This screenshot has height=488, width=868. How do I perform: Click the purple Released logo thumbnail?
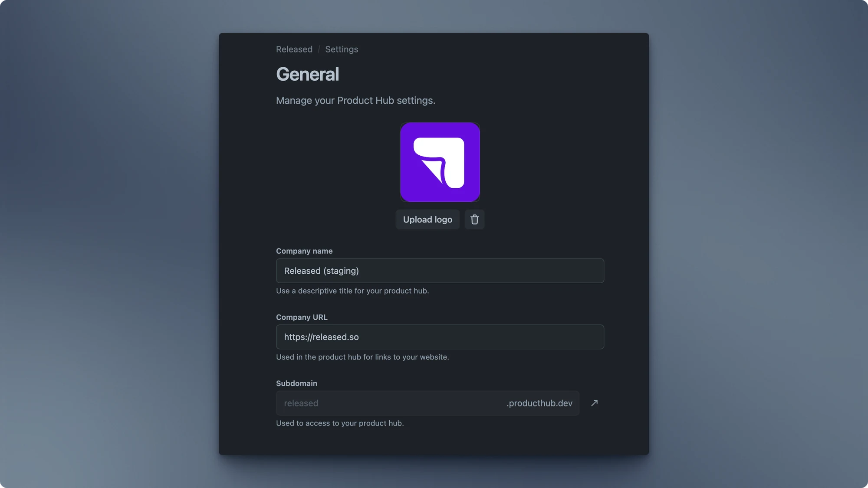click(x=440, y=162)
